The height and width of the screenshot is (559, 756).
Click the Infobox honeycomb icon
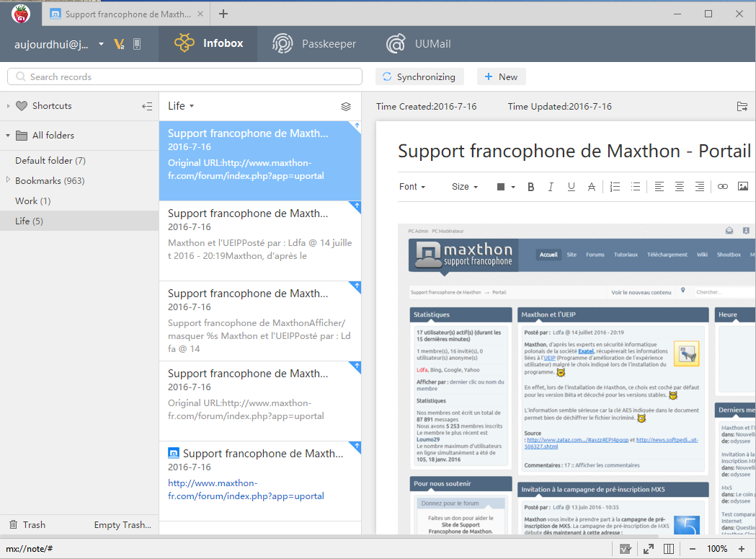point(184,43)
